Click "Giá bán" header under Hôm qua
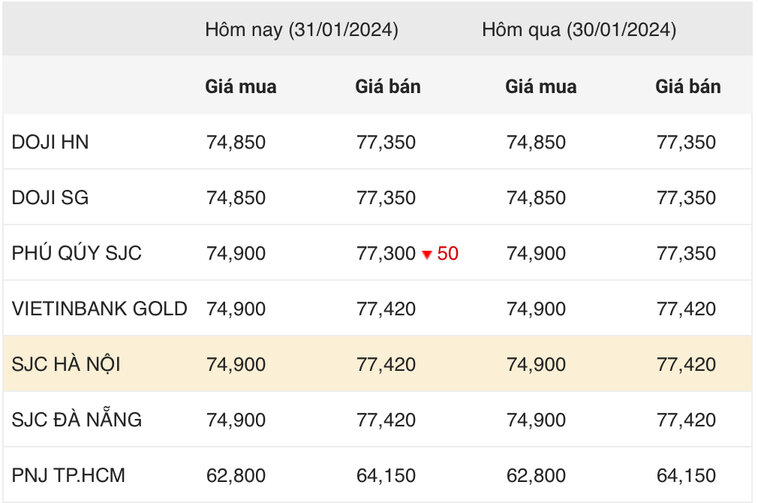 (x=688, y=87)
